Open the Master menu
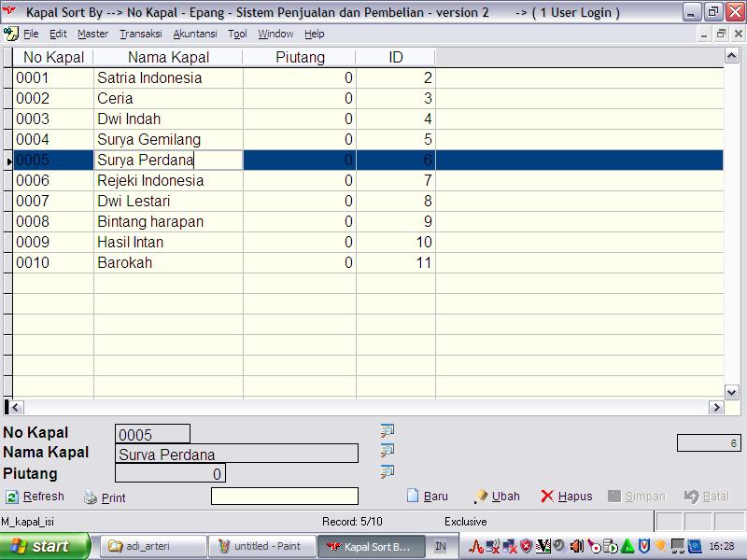The width and height of the screenshot is (747, 560). pos(92,34)
